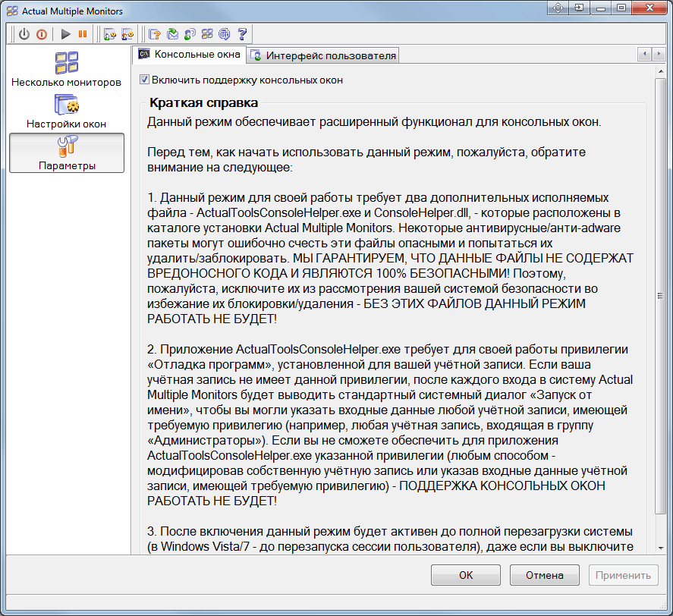Click the blue globe toolbar icon
Screen dimensions: 673x616
pyautogui.click(x=225, y=34)
